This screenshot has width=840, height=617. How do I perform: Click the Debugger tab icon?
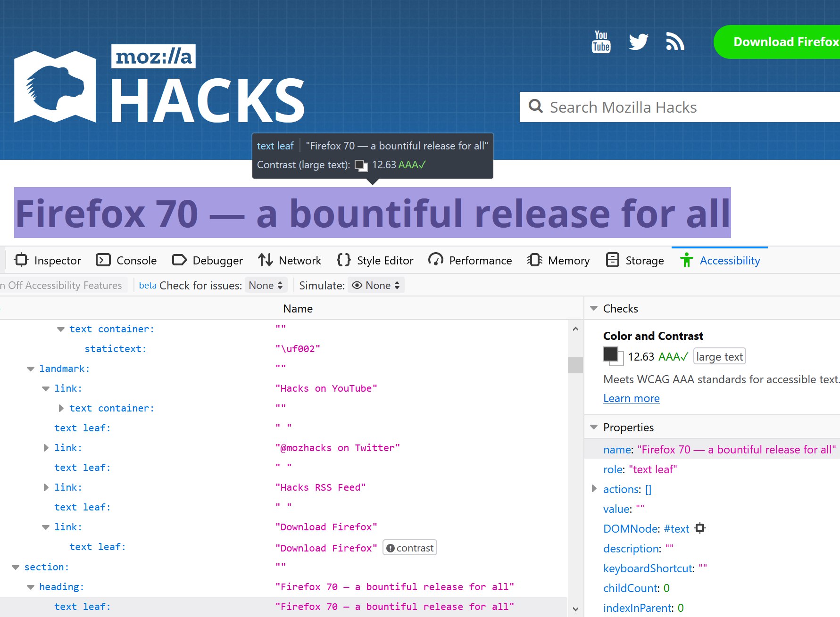click(179, 260)
